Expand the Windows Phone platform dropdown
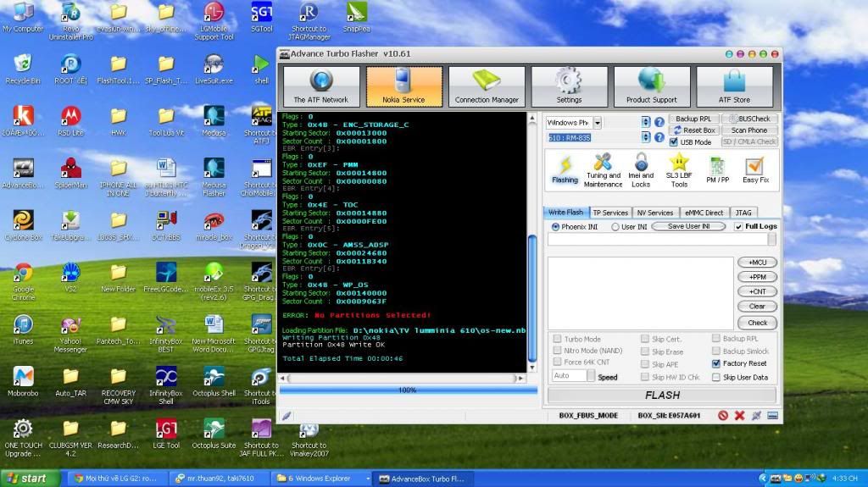This screenshot has height=487, width=868. 598,122
